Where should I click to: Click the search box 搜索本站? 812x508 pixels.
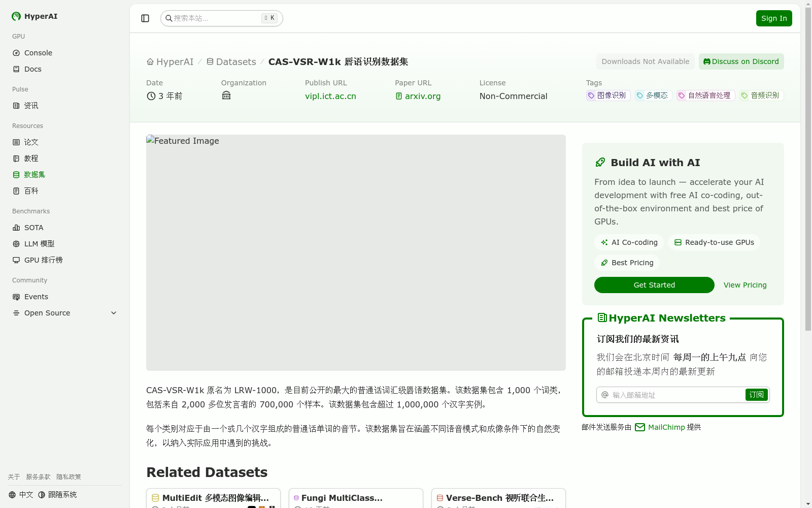pyautogui.click(x=221, y=18)
